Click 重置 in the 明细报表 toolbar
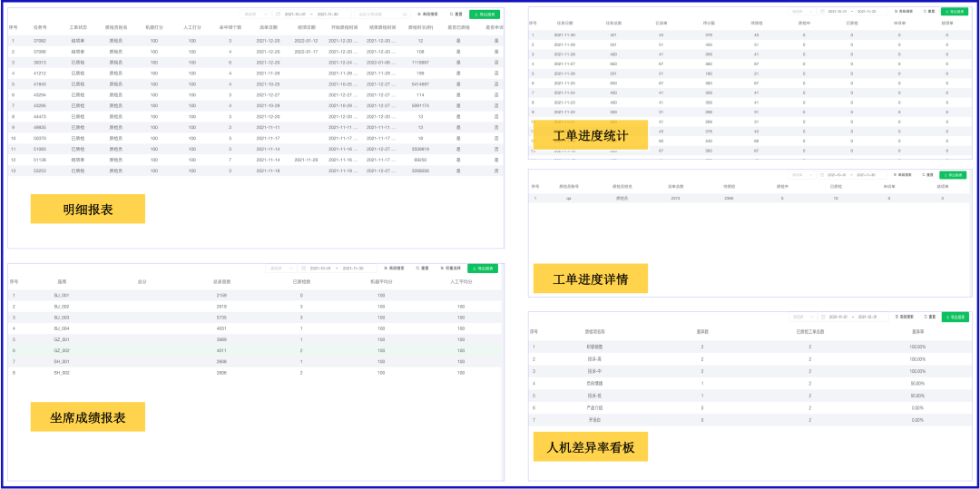 455,14
